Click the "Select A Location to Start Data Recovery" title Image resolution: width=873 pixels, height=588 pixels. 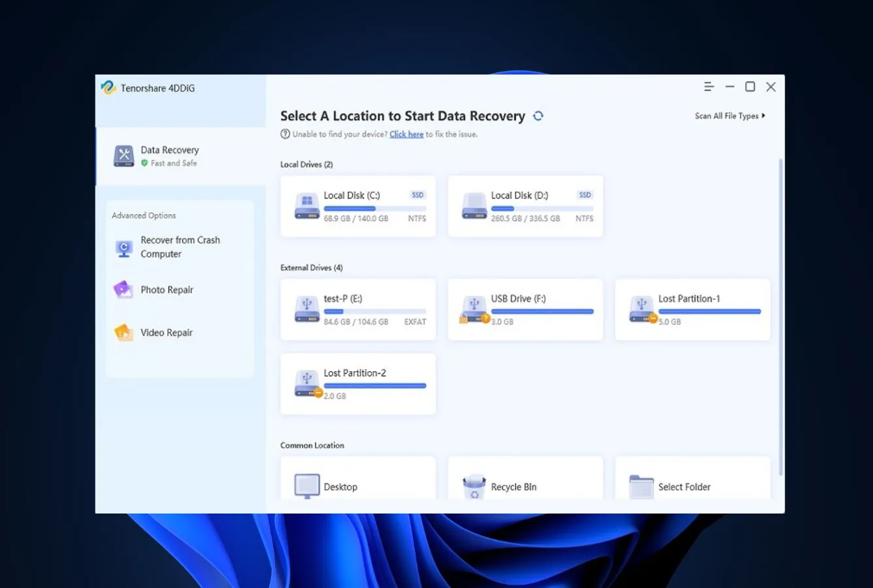(x=403, y=116)
